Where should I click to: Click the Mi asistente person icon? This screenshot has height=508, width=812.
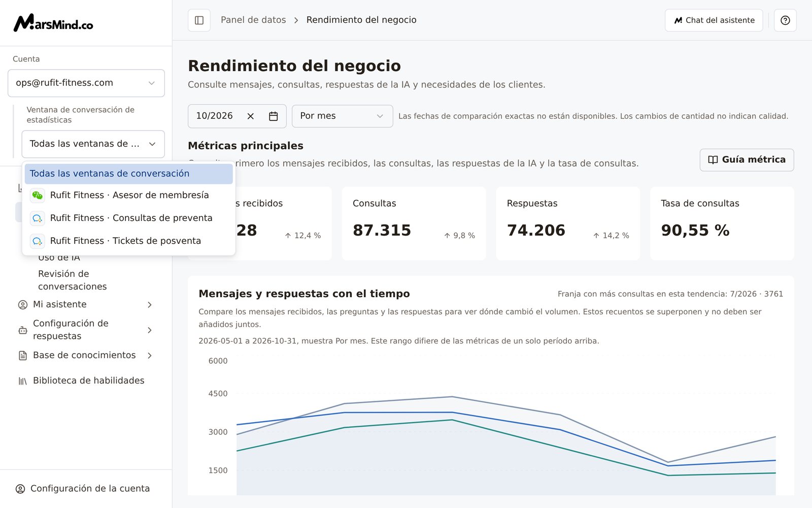(23, 305)
